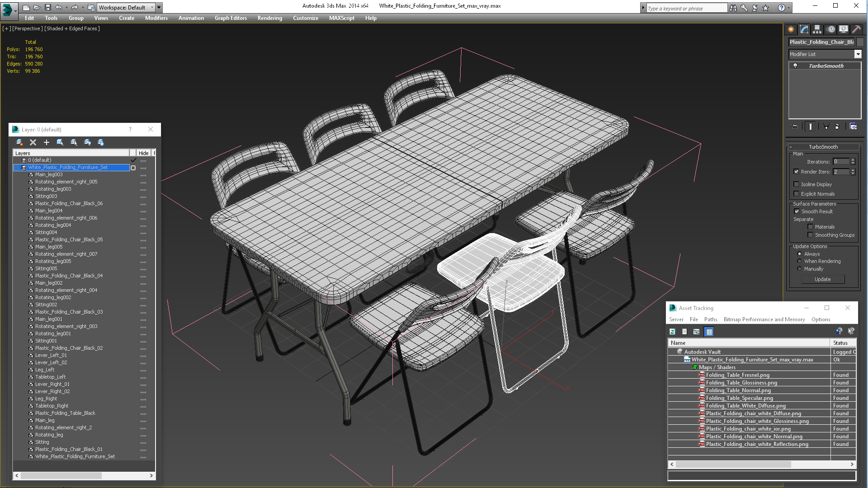
Task: Enable Isoline Display checkbox
Action: [x=797, y=184]
